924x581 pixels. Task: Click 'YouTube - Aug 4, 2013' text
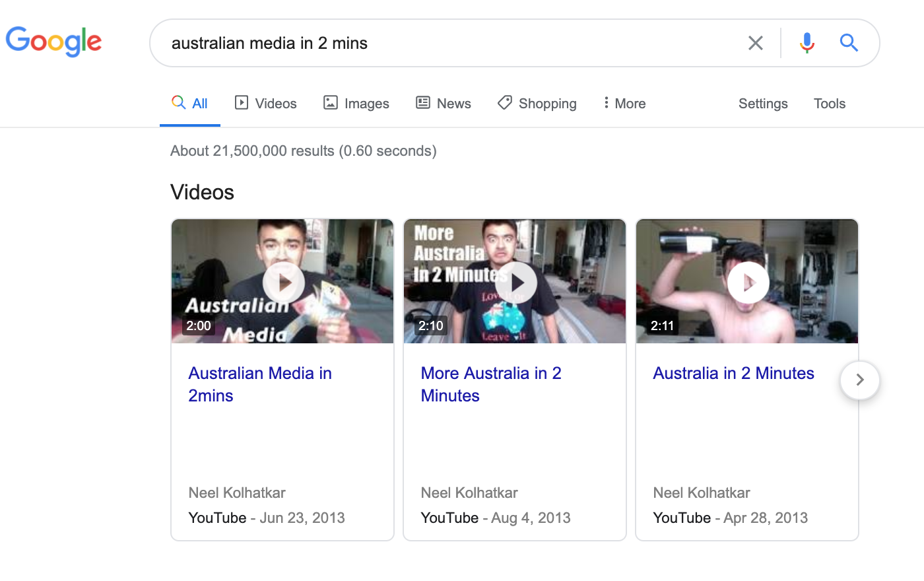click(x=496, y=518)
